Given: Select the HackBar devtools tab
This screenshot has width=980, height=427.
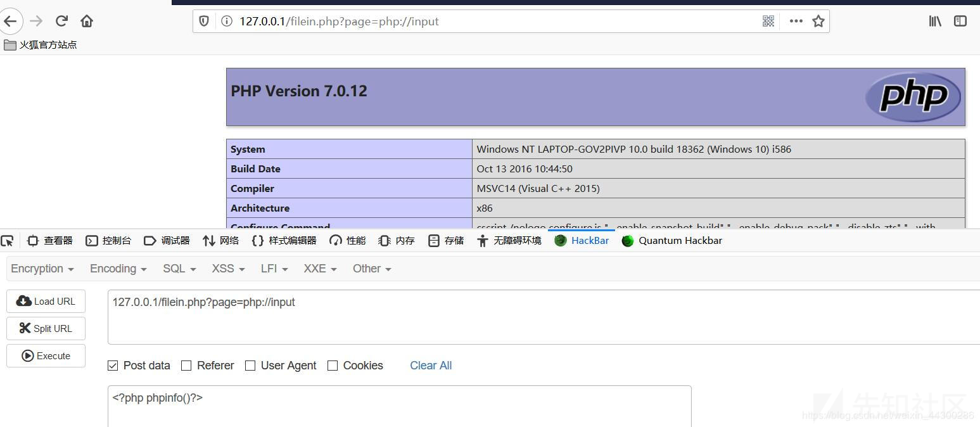Looking at the screenshot, I should pos(582,241).
